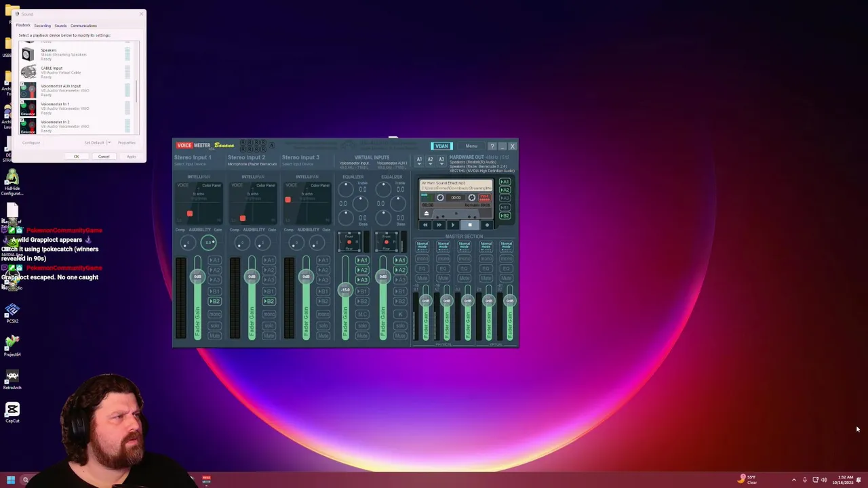The image size is (868, 488).
Task: Click Bass knob on AUX virtual equalizer
Action: pyautogui.click(x=384, y=217)
